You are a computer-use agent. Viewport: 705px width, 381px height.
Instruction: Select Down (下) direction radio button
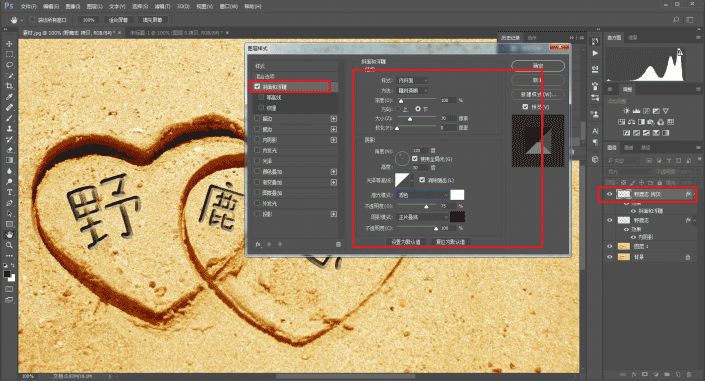tap(418, 109)
